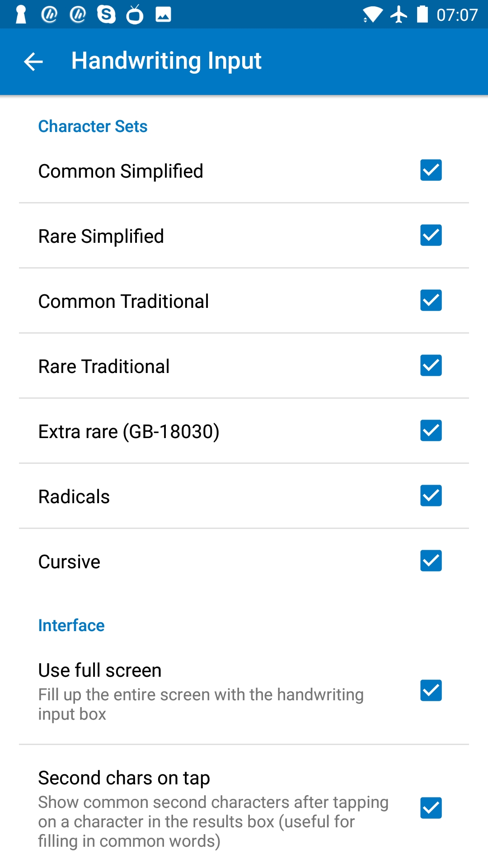
Task: Uncheck the Radicals checkbox
Action: click(x=431, y=495)
